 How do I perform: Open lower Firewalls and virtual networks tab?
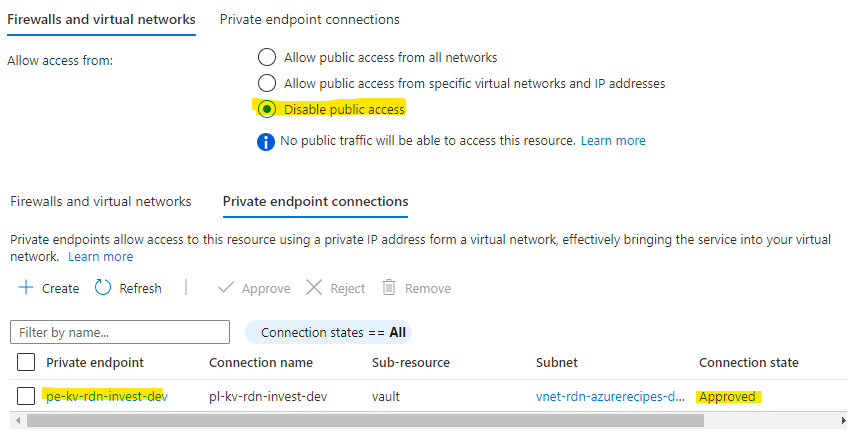tap(101, 201)
